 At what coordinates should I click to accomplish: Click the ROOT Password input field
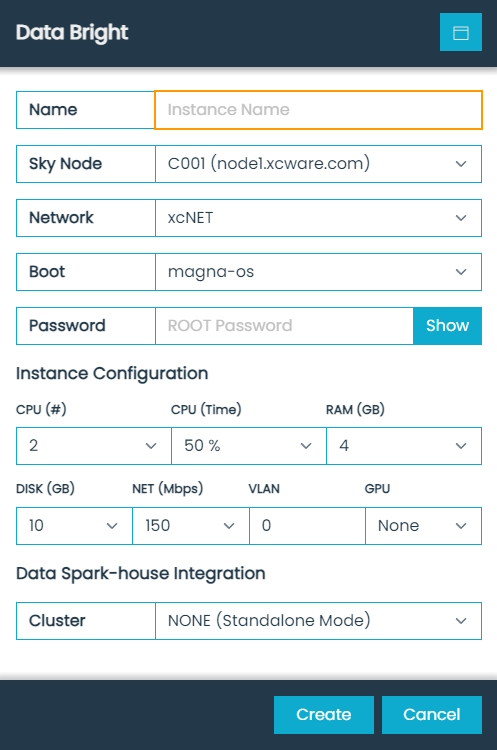(x=284, y=326)
